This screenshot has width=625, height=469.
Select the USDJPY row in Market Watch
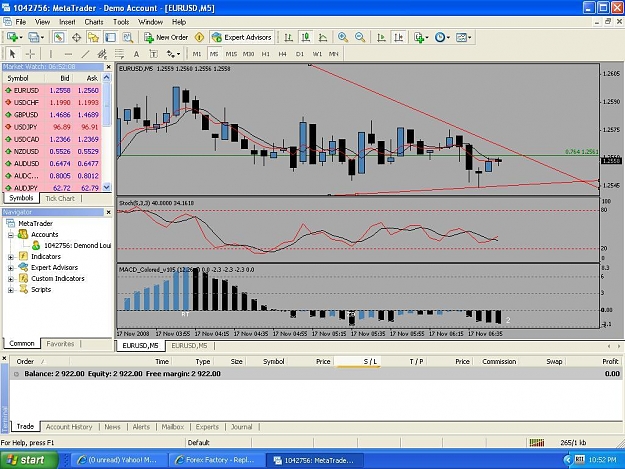[x=52, y=127]
